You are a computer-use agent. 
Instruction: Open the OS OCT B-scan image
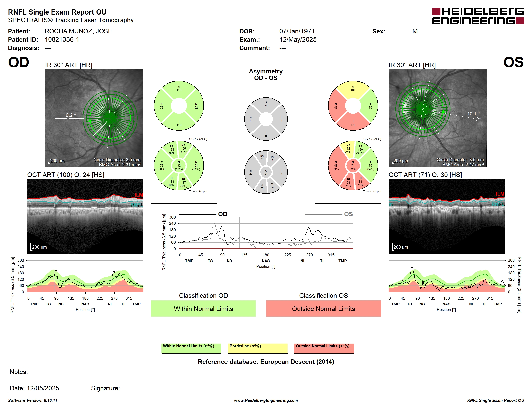[x=446, y=216]
